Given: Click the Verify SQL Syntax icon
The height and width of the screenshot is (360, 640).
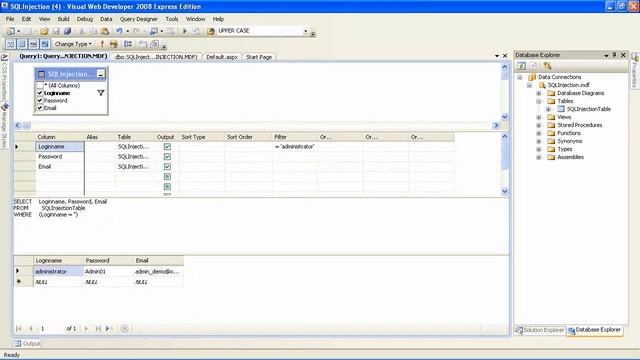Looking at the screenshot, I should [x=114, y=44].
